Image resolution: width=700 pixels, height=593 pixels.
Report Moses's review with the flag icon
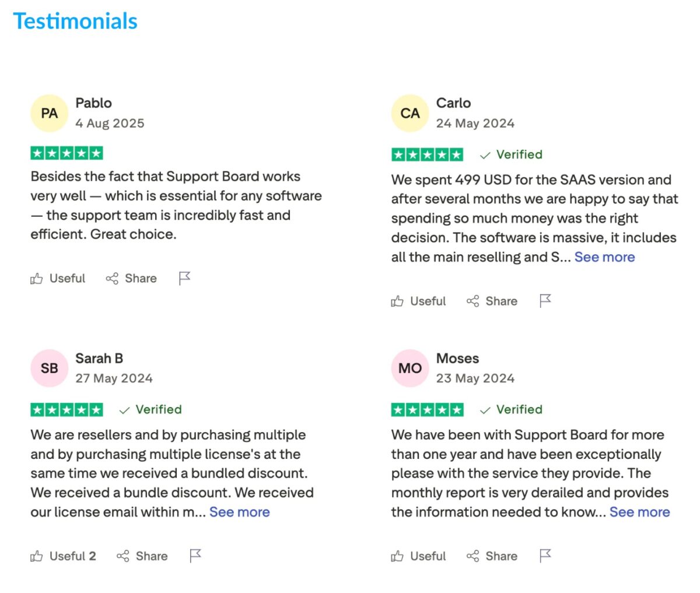[x=545, y=556]
